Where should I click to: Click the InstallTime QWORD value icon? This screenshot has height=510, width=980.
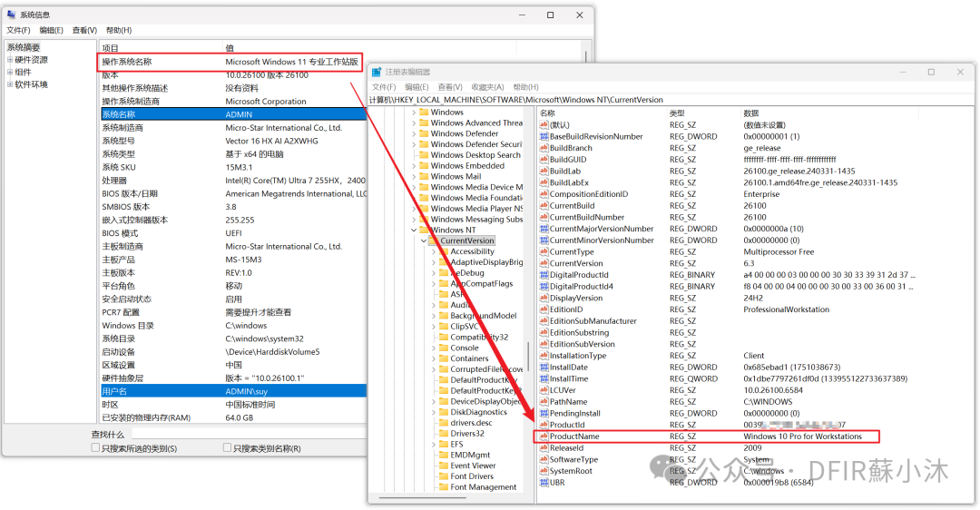click(544, 378)
